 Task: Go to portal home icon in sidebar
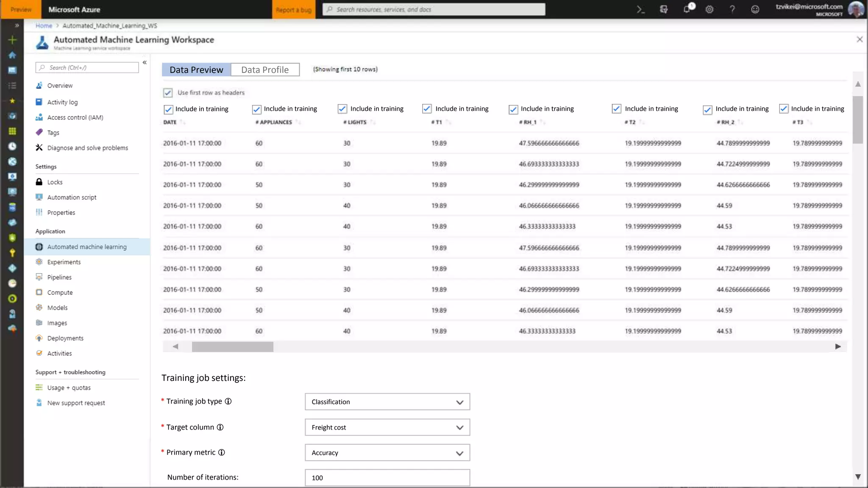(x=12, y=55)
